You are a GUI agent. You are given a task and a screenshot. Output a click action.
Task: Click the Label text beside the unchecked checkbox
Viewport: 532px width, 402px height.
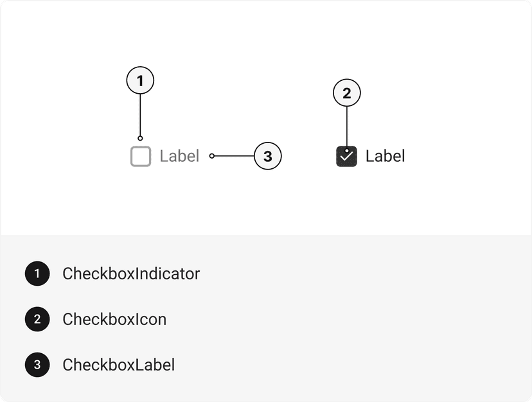[181, 155]
